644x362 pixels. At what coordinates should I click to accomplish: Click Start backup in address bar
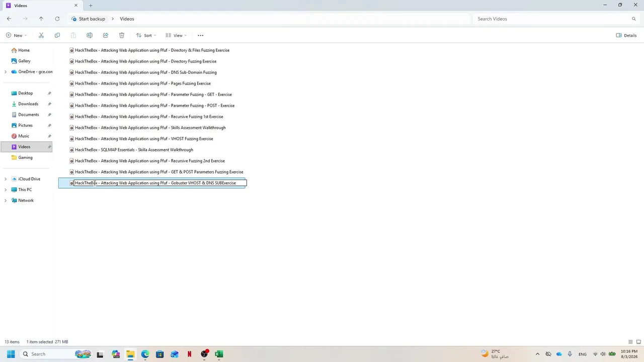click(x=92, y=19)
